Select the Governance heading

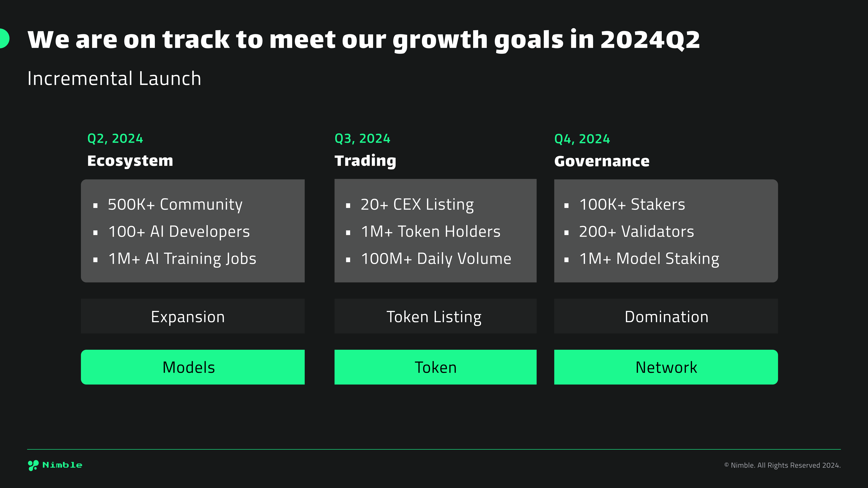click(602, 161)
